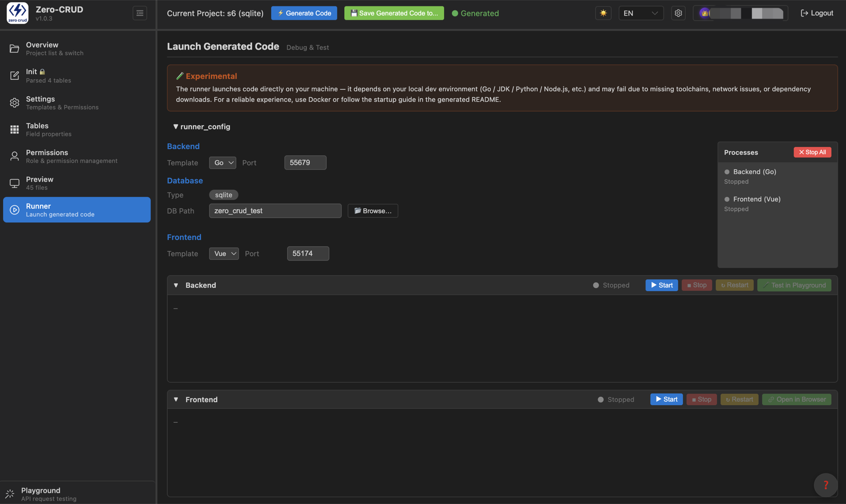
Task: Go to Overview project list
Action: pyautogui.click(x=77, y=49)
